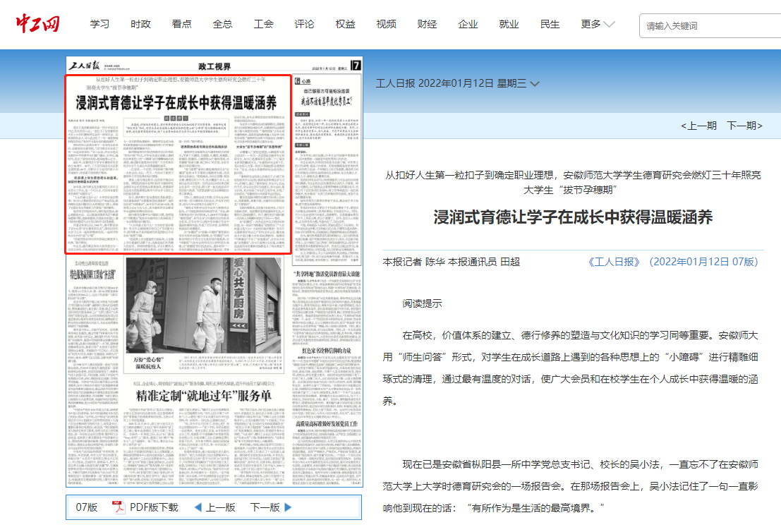The height and width of the screenshot is (532, 781).
Task: Open the 2022年01月12日 issue date dropdown
Action: [535, 84]
